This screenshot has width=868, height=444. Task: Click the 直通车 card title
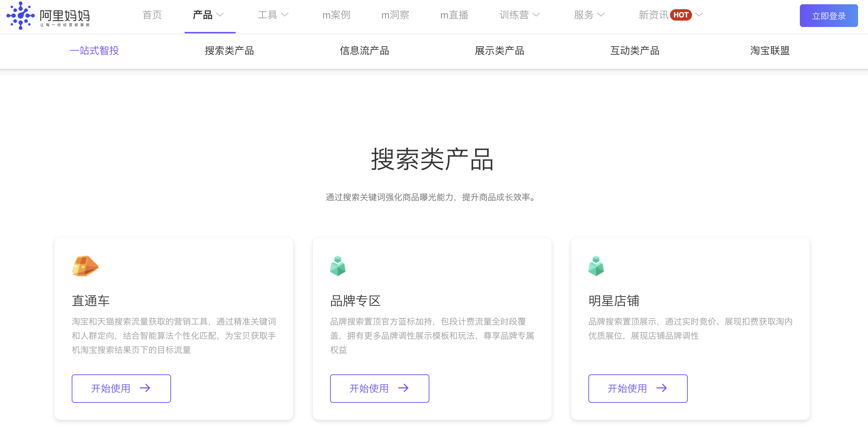91,301
